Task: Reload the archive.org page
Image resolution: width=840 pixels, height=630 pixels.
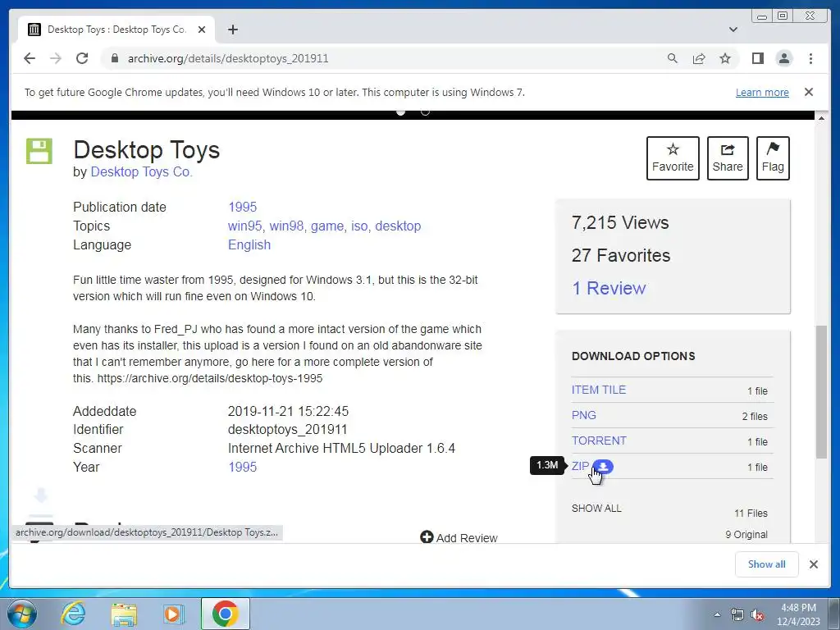Action: [82, 58]
